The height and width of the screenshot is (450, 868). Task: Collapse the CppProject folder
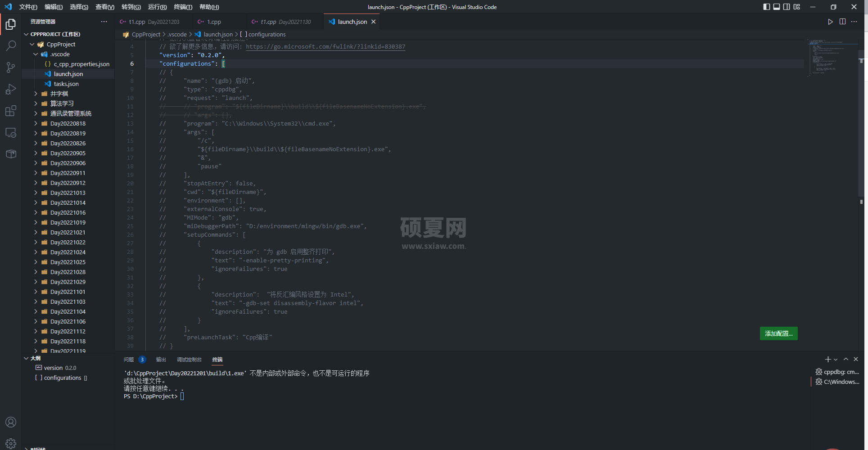32,44
